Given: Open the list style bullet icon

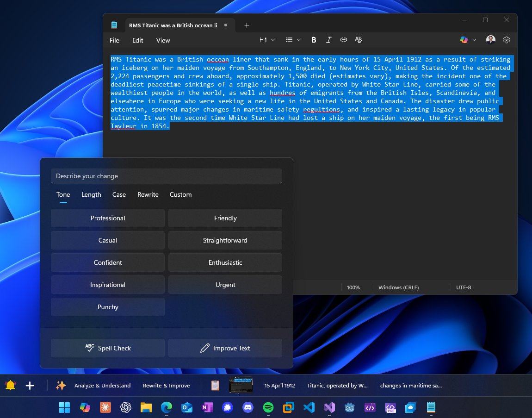Looking at the screenshot, I should [x=289, y=40].
